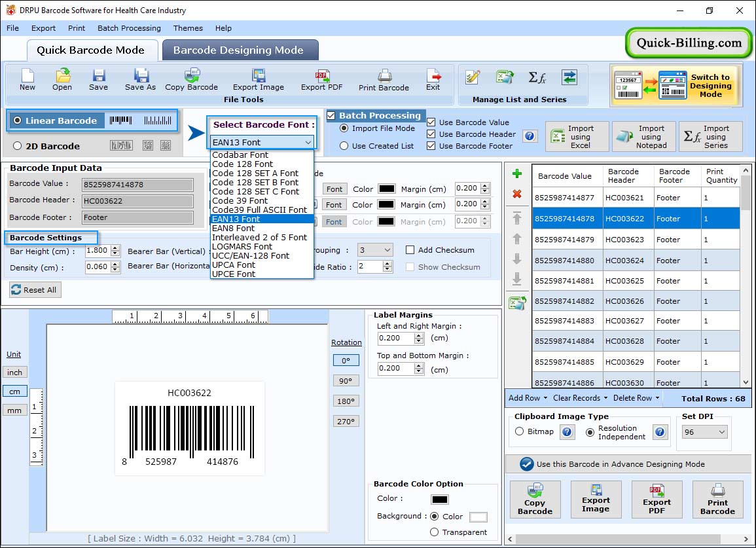Open the Themes menu
Viewport: 756px width, 548px height.
tap(188, 28)
